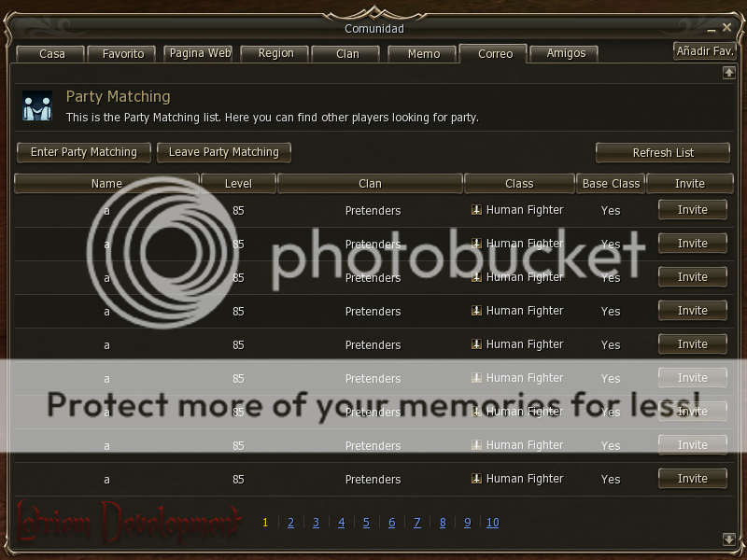Click the Party Matching handshake icon
This screenshot has width=747, height=560.
(x=37, y=105)
